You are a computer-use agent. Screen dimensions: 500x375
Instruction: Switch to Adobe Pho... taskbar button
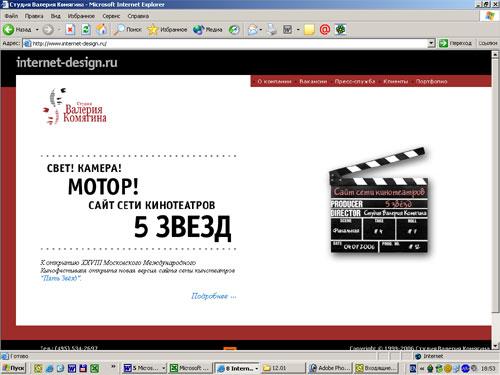tap(329, 368)
